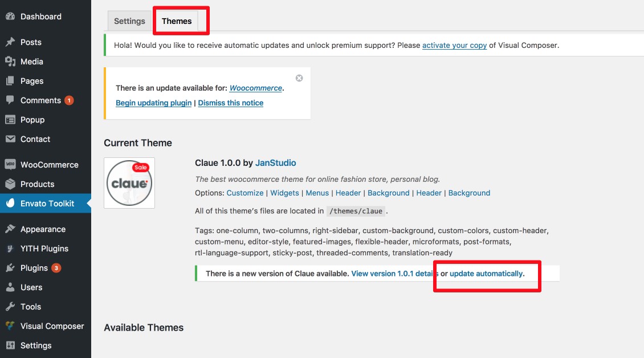
Task: Click the WooCommerce Woo icon
Action: (10, 164)
